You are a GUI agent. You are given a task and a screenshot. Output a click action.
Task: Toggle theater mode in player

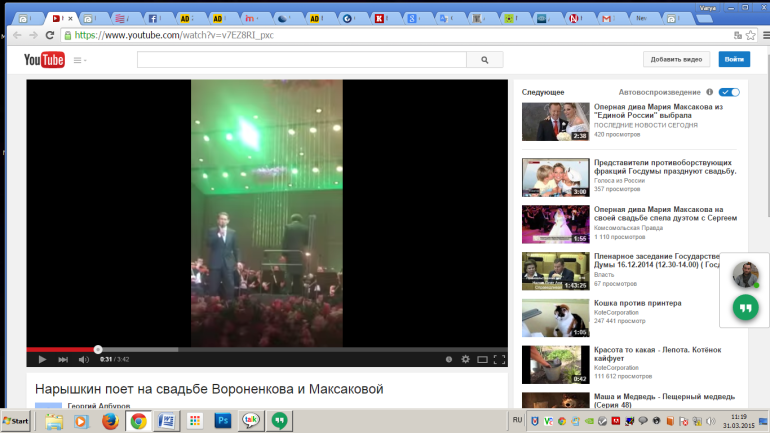pos(482,359)
